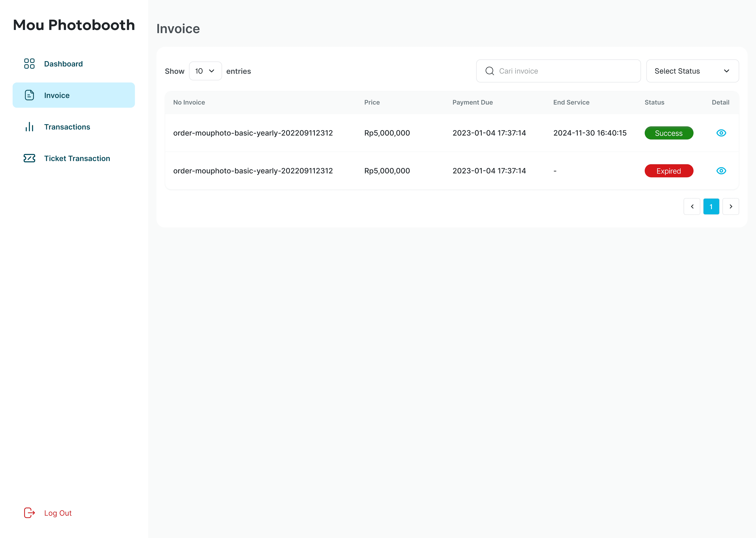Screen dimensions: 756x538
Task: Click the Log Out link
Action: (58, 513)
